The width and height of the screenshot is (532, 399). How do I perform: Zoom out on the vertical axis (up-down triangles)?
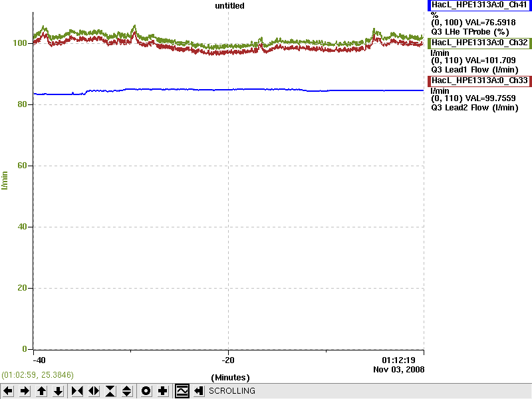click(126, 391)
